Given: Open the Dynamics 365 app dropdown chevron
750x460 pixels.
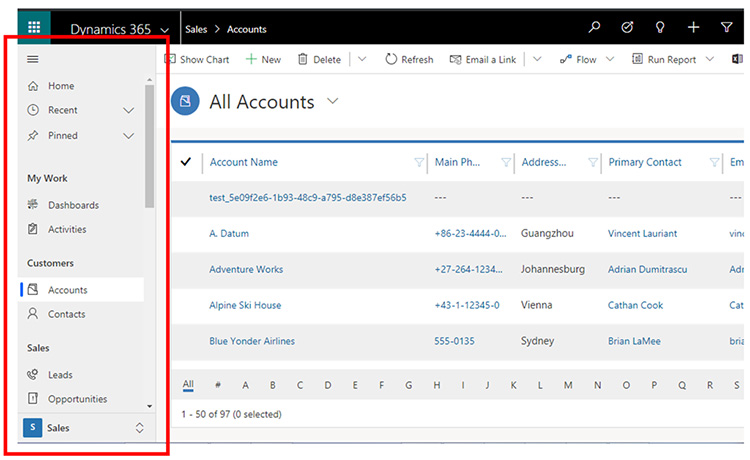Looking at the screenshot, I should coord(165,30).
